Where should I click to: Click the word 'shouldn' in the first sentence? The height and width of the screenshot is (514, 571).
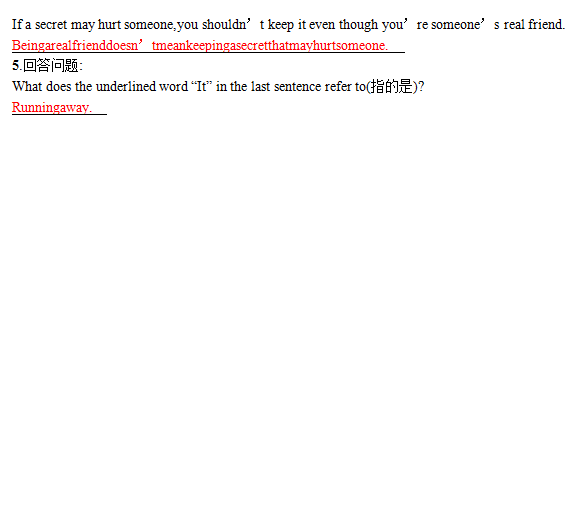(x=224, y=25)
